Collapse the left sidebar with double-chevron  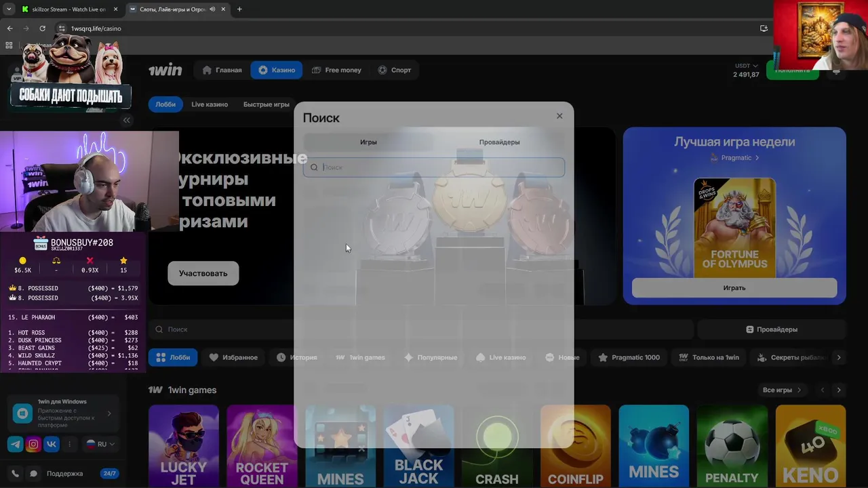126,120
